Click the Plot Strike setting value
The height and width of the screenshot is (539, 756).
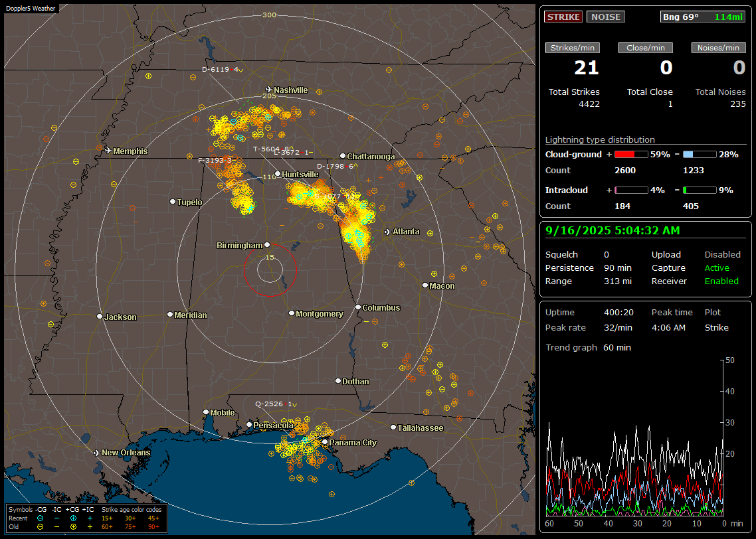716,327
